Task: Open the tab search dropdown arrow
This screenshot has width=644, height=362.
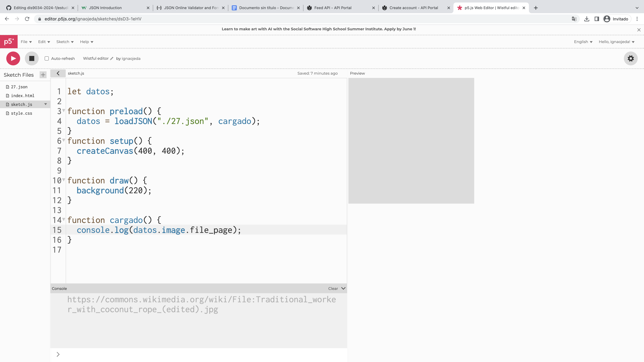Action: click(637, 8)
